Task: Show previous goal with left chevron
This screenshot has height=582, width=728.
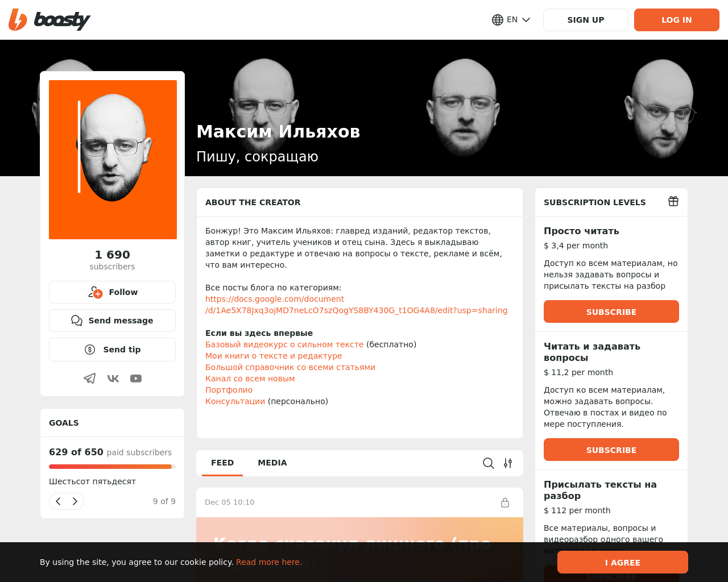Action: point(58,501)
